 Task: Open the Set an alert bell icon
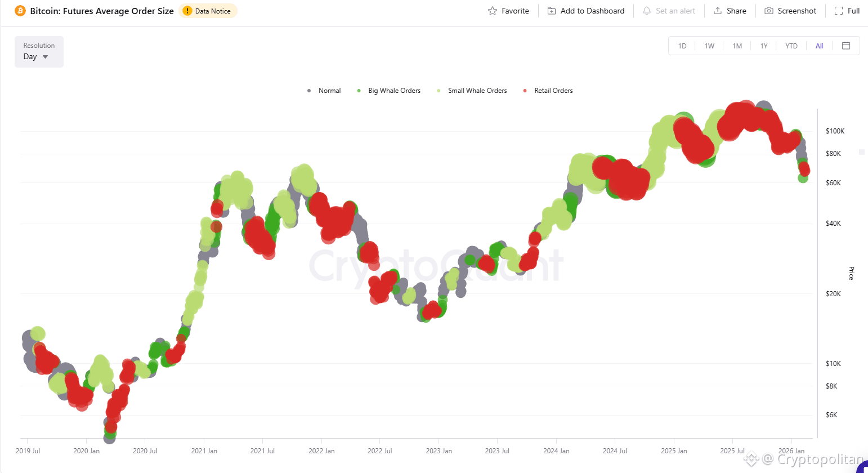[x=646, y=10]
